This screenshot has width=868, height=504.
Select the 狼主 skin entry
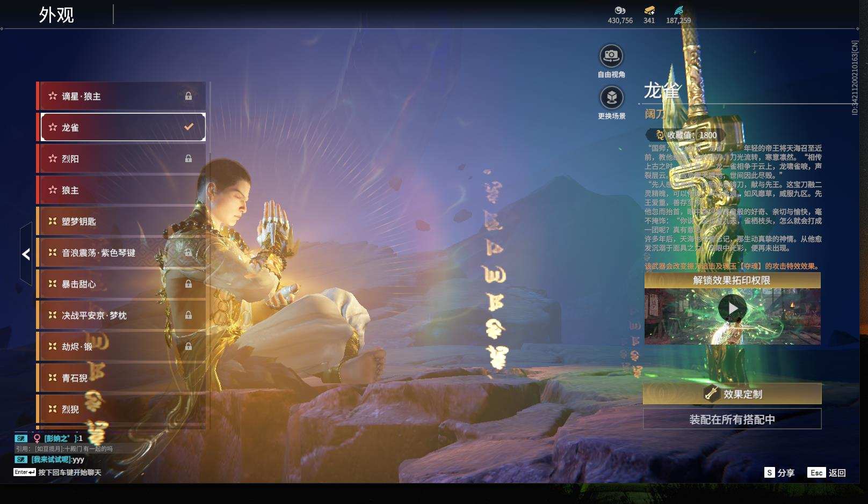point(121,190)
